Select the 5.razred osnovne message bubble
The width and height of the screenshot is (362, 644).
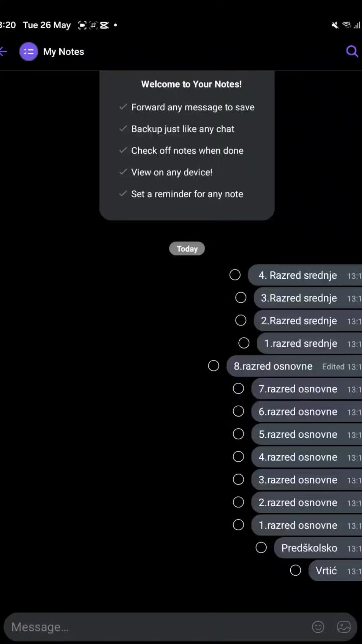click(307, 434)
